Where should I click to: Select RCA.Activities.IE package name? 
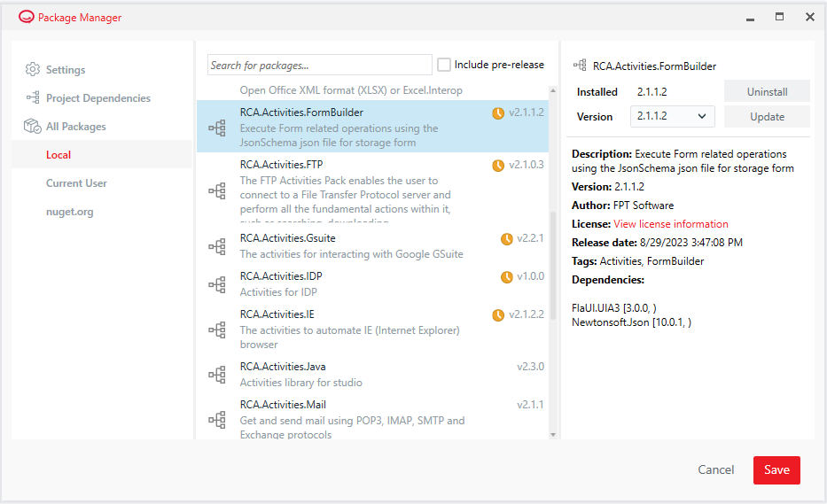277,314
